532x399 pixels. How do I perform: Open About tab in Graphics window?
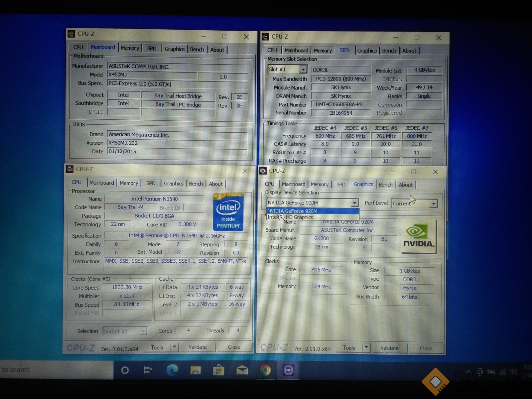[406, 185]
